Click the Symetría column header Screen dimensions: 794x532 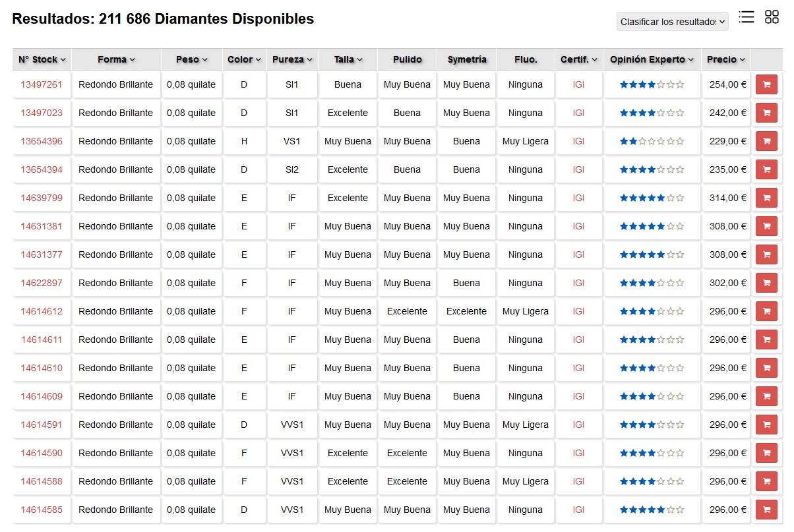[x=466, y=59]
